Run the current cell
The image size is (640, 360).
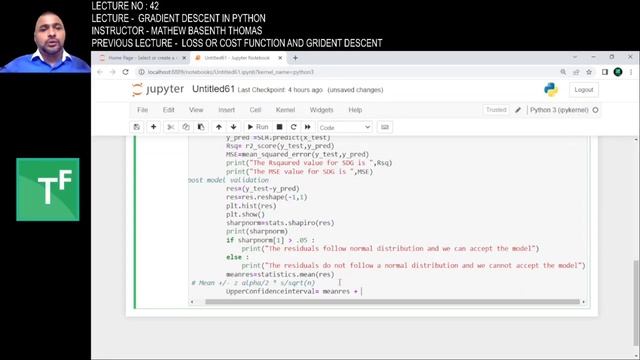[258, 127]
